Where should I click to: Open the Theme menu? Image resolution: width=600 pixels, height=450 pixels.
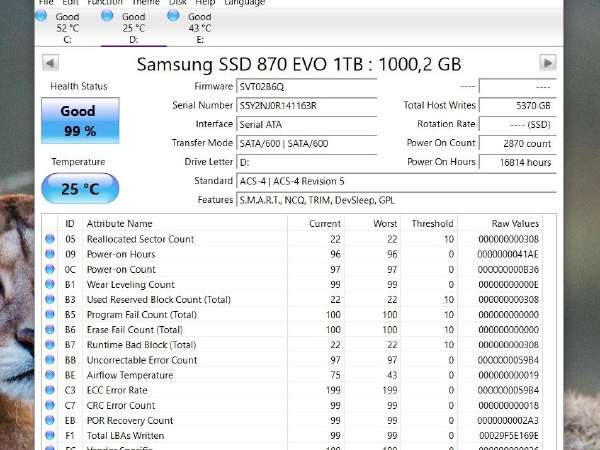click(x=146, y=2)
